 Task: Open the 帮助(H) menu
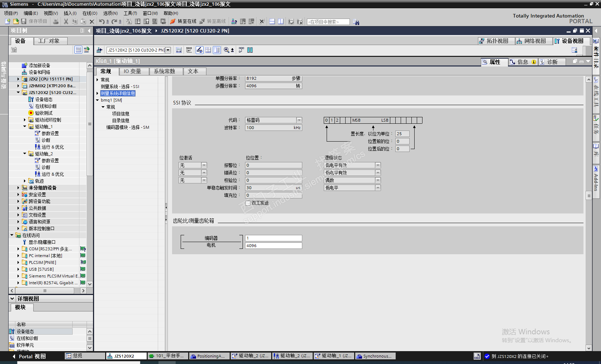point(171,13)
